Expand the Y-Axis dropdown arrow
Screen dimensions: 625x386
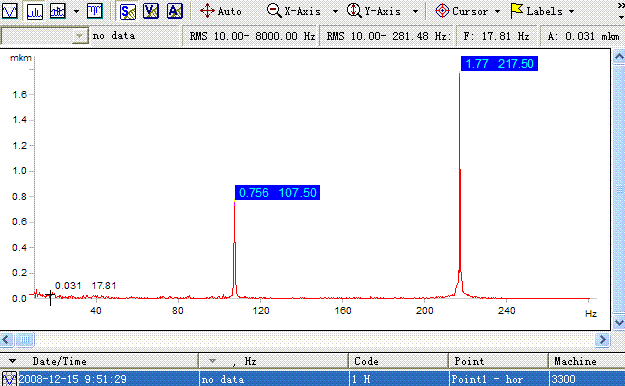pos(415,12)
